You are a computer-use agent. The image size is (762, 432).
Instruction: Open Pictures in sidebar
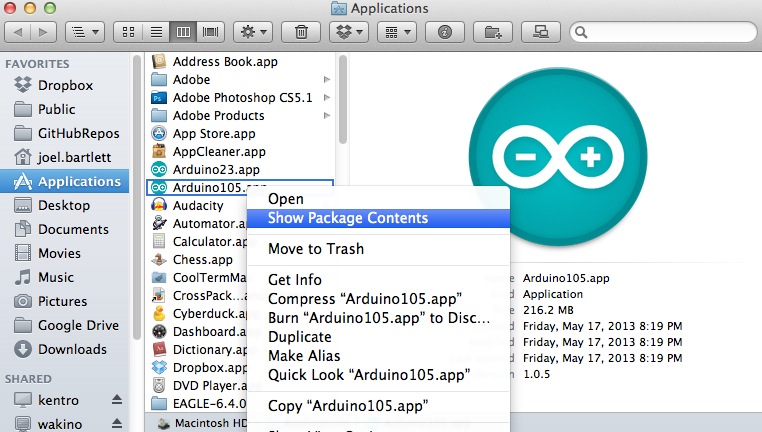tap(64, 301)
